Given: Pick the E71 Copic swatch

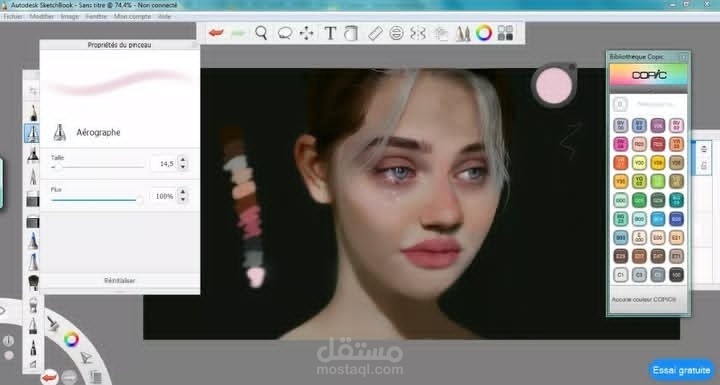Looking at the screenshot, I should 676,256.
